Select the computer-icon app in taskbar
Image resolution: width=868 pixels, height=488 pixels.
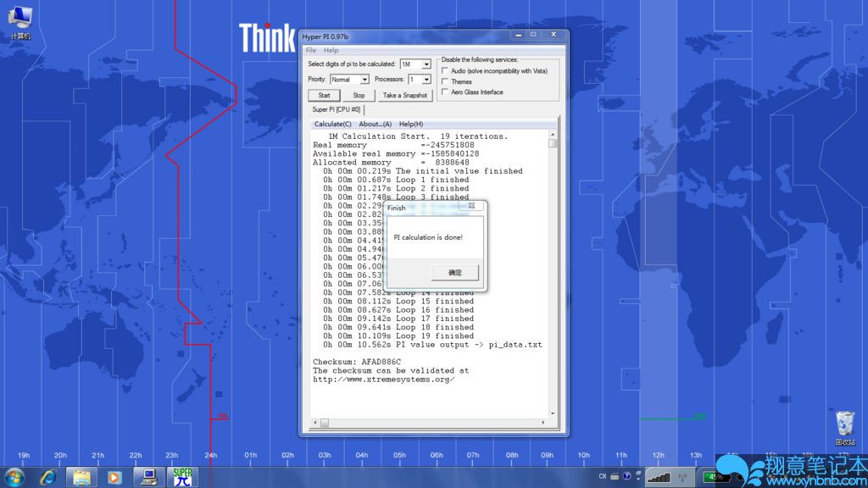click(x=148, y=477)
